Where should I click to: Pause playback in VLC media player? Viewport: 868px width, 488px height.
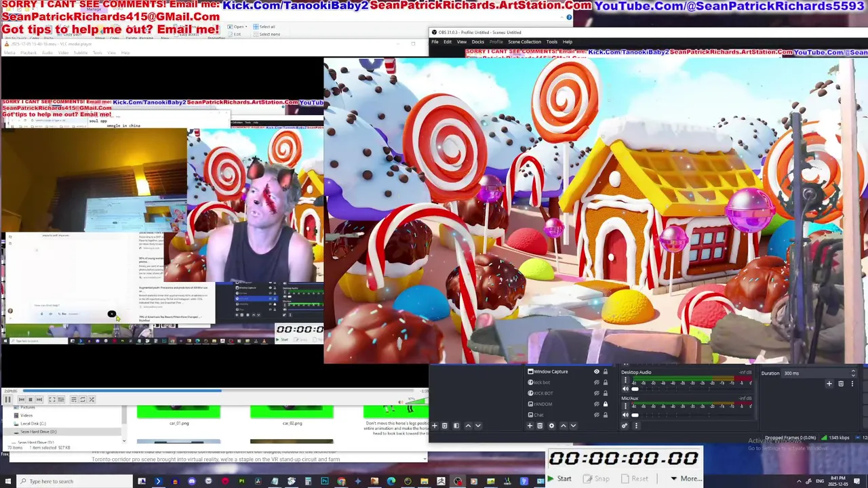coord(7,399)
